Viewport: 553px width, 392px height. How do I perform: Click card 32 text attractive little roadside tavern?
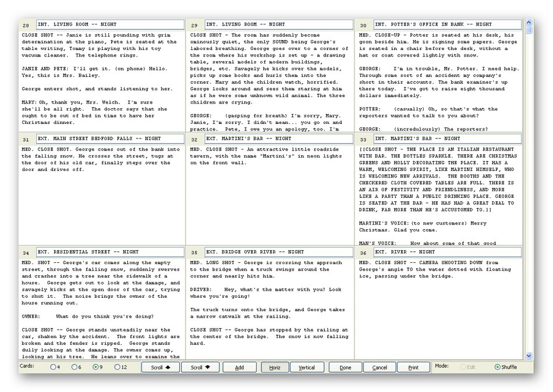pyautogui.click(x=266, y=156)
